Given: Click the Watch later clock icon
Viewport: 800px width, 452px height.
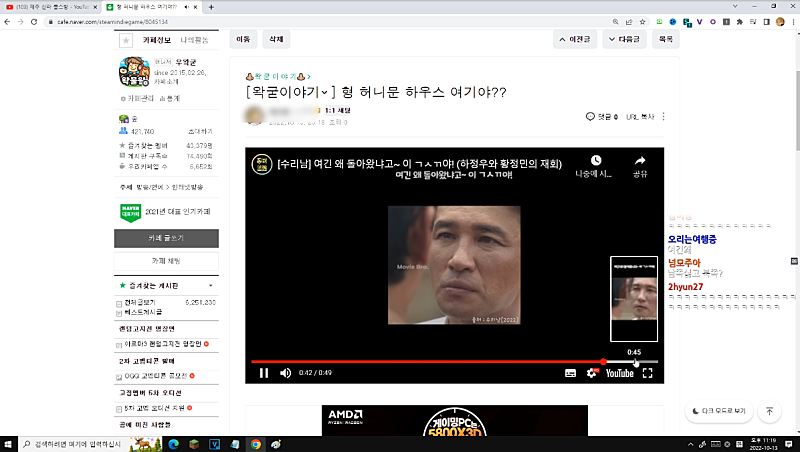Looking at the screenshot, I should click(x=595, y=161).
